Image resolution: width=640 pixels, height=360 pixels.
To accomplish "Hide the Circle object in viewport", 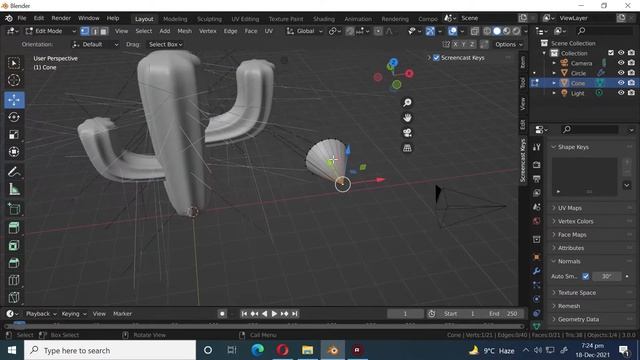I will tap(621, 73).
